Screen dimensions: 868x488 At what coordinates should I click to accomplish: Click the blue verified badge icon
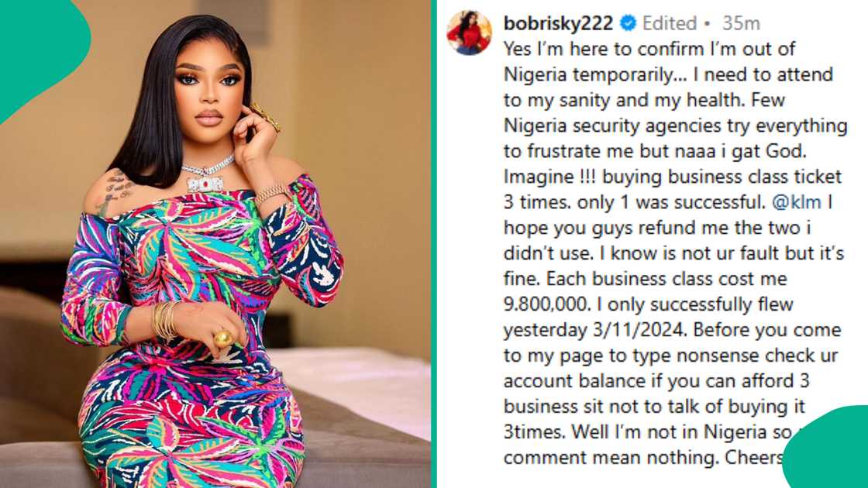click(x=628, y=23)
